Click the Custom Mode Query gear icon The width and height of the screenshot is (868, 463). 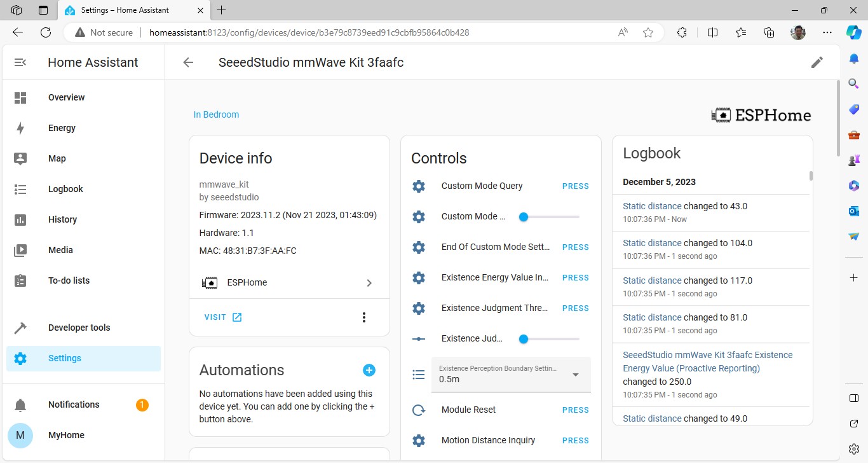[419, 186]
